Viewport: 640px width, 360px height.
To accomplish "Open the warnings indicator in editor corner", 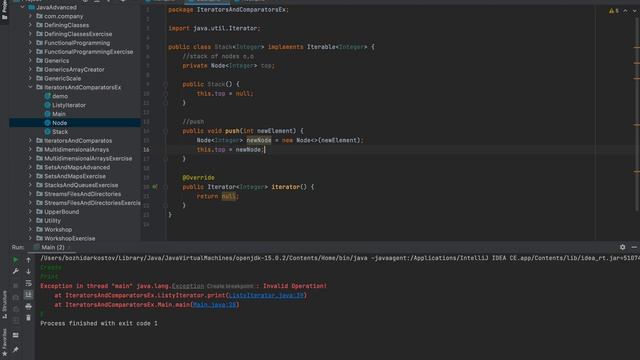I will pos(613,11).
